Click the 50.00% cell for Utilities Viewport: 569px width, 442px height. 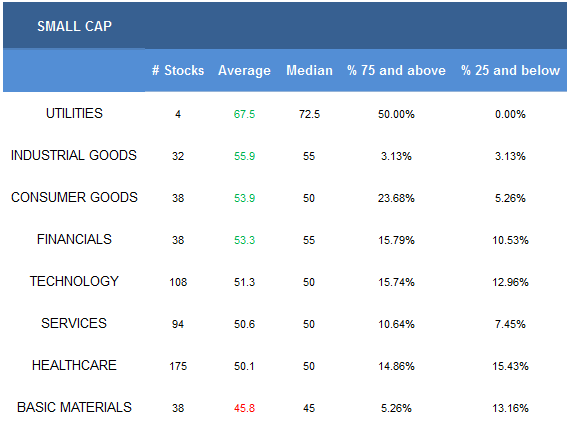[x=396, y=114]
